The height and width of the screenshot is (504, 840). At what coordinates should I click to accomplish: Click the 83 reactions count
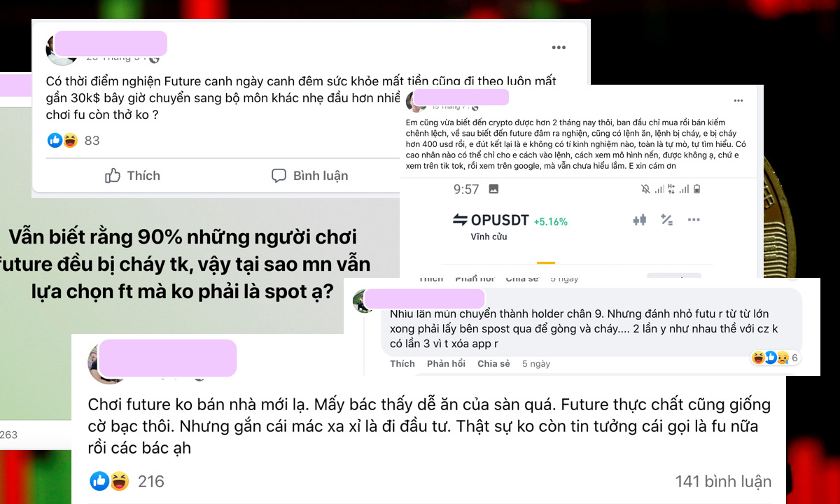(x=92, y=141)
